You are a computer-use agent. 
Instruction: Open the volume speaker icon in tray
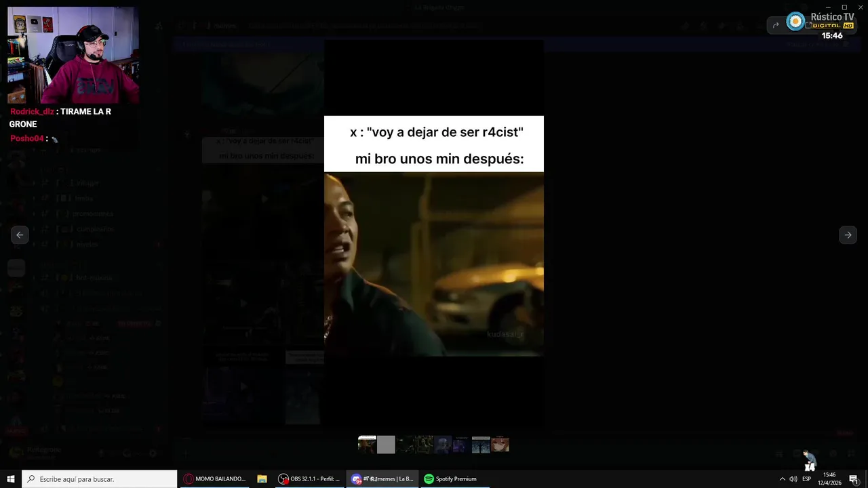[793, 479]
